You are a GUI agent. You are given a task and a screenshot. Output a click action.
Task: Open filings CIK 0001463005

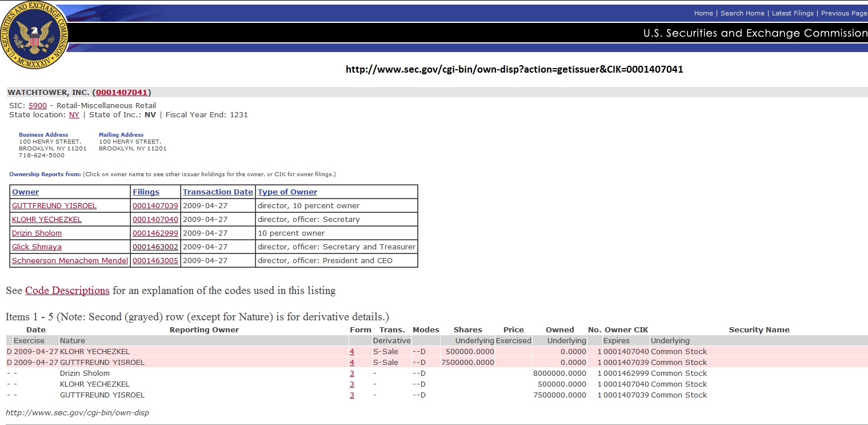(155, 261)
